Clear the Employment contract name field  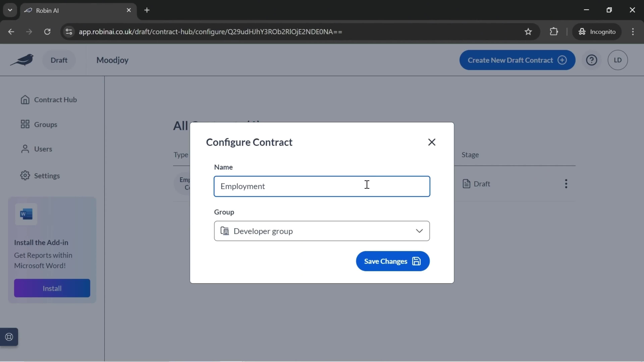coord(321,186)
